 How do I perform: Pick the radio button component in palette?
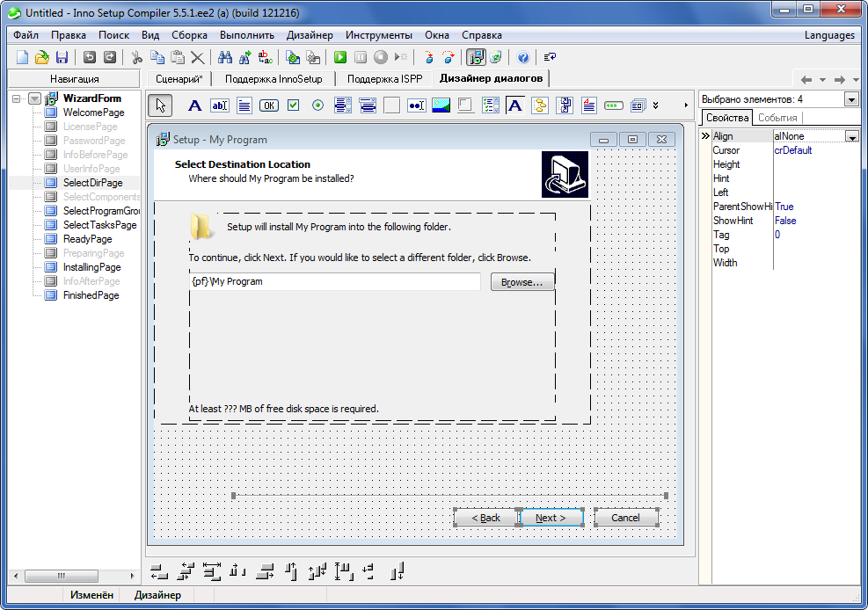click(318, 105)
